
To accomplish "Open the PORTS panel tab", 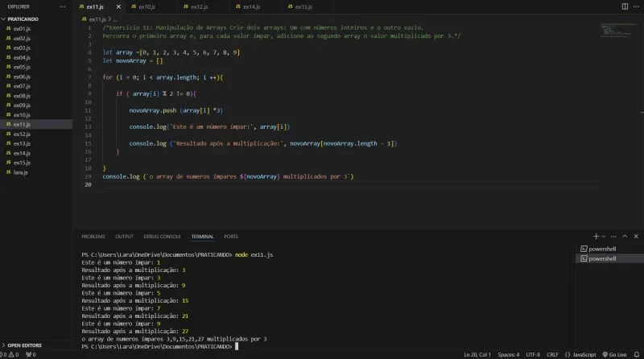I will pos(231,237).
